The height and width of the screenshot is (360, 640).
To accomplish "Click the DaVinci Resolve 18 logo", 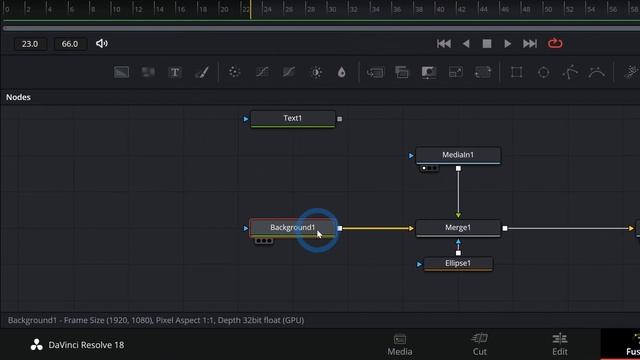I will tap(37, 345).
